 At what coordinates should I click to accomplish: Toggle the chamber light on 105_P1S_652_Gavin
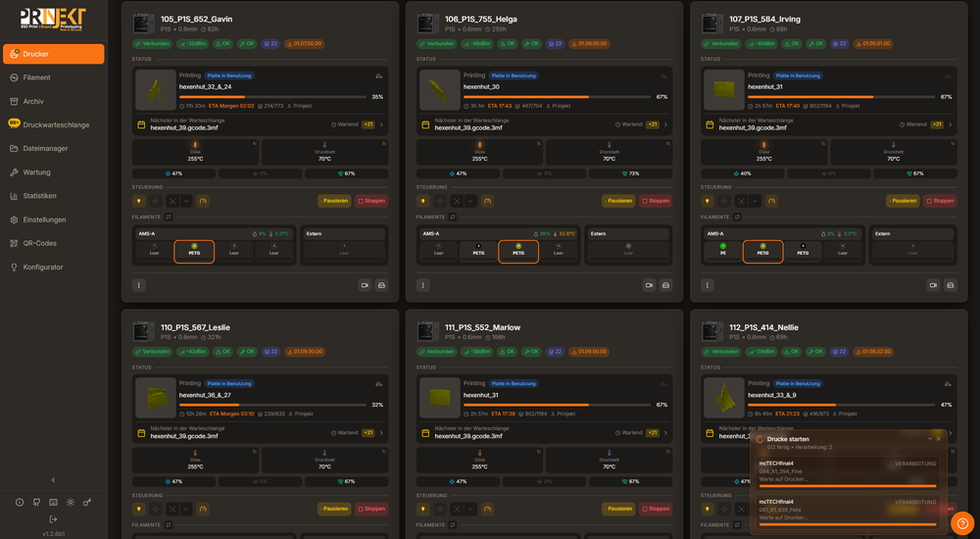(139, 201)
